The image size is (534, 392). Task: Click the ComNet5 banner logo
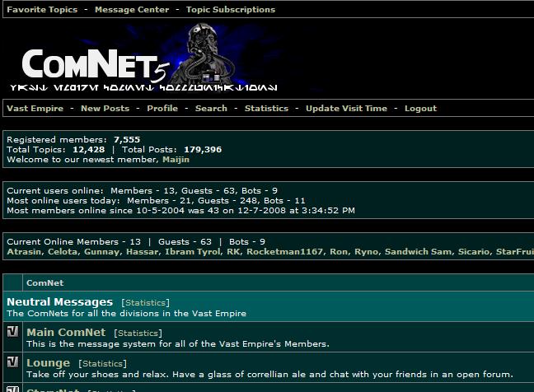click(x=143, y=57)
